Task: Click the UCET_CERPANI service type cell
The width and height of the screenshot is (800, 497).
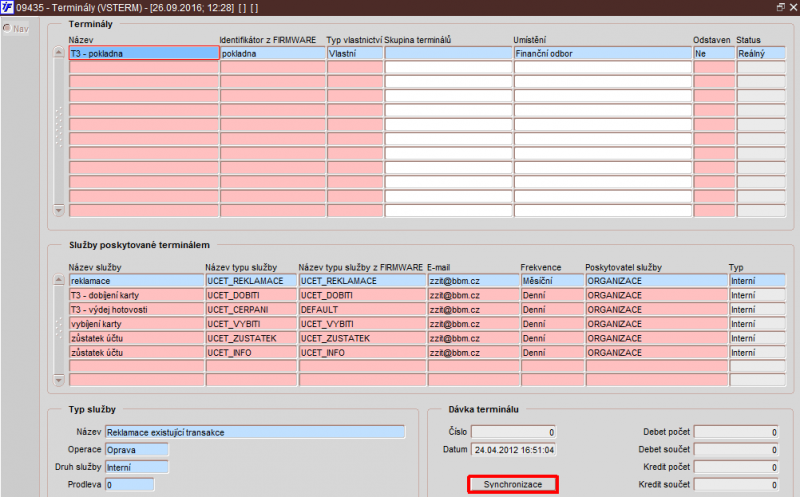Action: pos(251,309)
